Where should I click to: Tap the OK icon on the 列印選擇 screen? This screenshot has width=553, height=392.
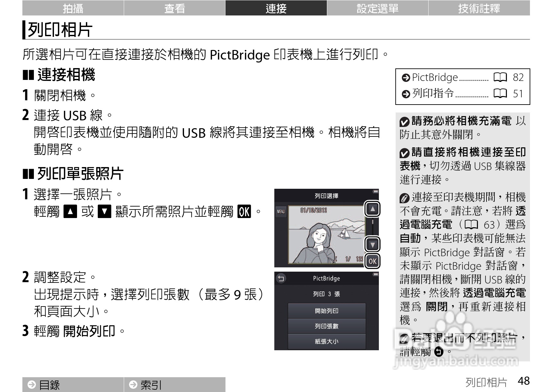click(373, 261)
